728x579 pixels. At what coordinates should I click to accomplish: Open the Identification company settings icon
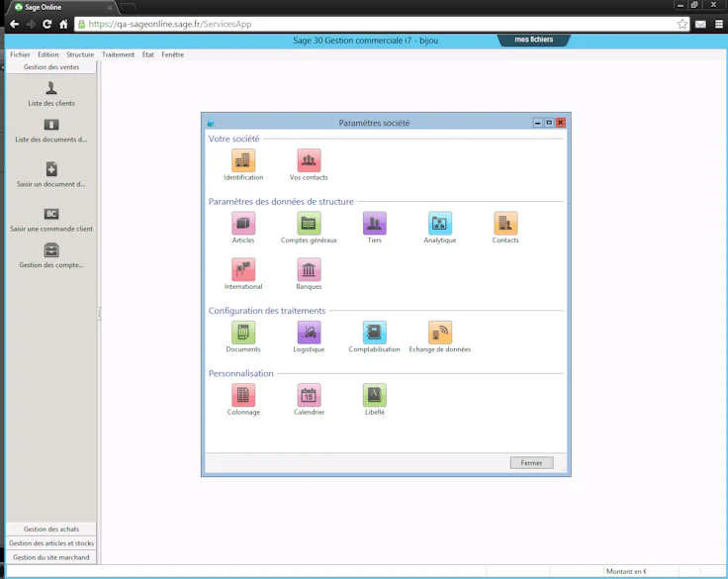[243, 160]
